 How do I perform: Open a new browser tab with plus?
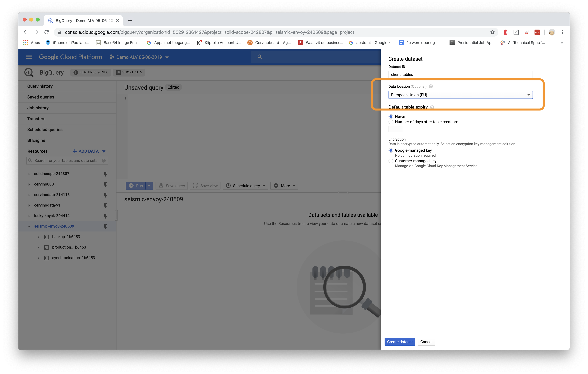130,21
